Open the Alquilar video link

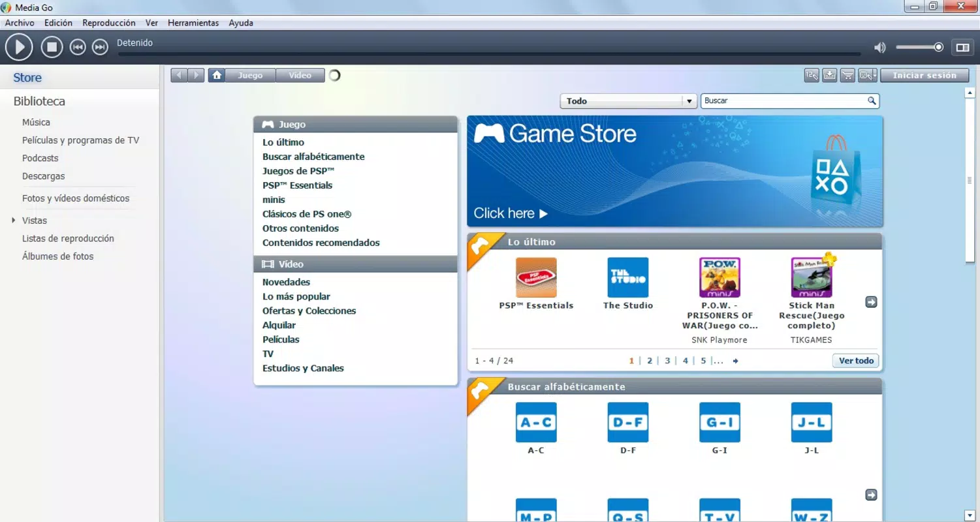coord(279,326)
